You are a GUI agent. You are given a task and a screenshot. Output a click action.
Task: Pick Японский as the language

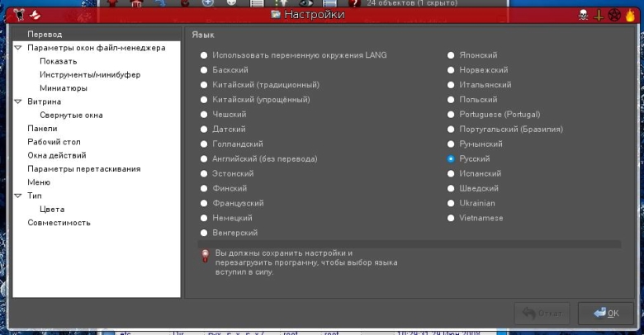451,55
